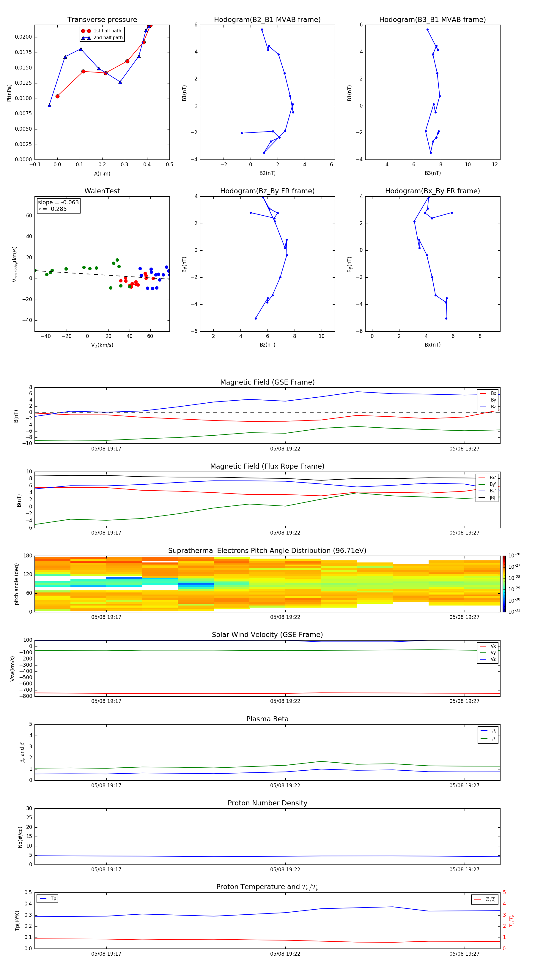Click the 'Np(#/cc)' axis label
This screenshot has width=535, height=980.
coord(20,837)
